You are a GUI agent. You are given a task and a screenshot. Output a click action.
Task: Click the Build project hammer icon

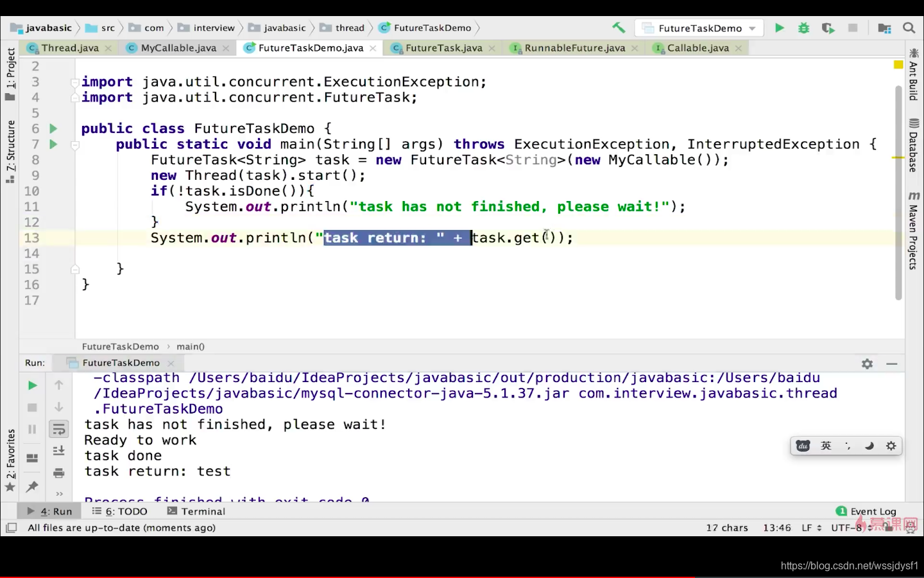click(x=619, y=28)
